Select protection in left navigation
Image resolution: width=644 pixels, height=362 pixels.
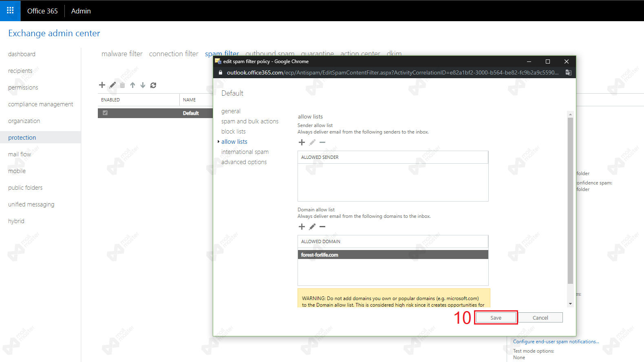pos(40,137)
